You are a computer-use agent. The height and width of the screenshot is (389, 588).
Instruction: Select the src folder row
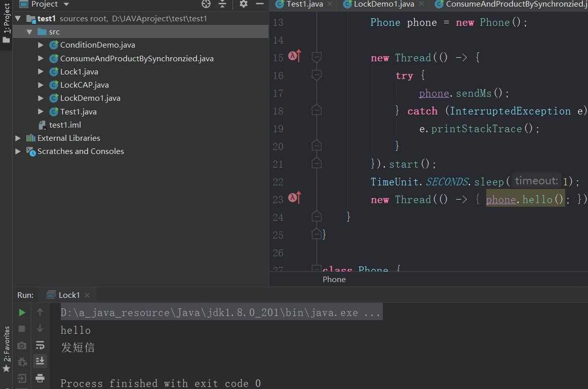(x=141, y=32)
